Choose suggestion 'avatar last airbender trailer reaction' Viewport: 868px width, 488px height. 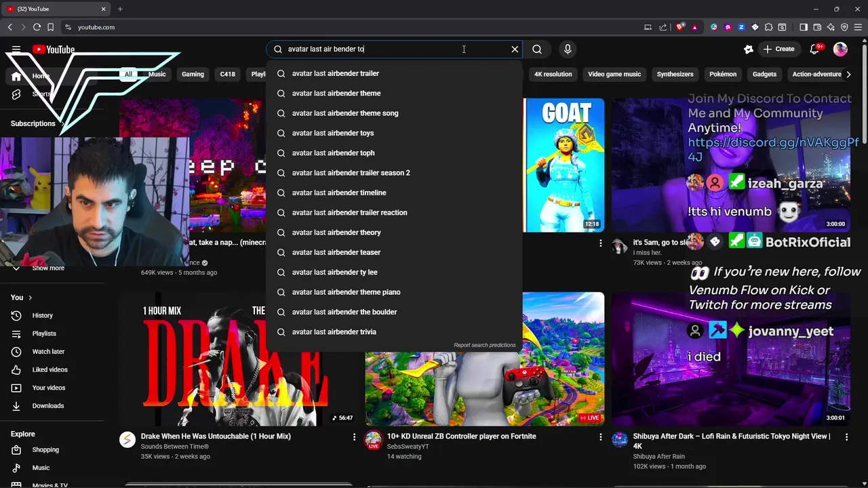394,213
